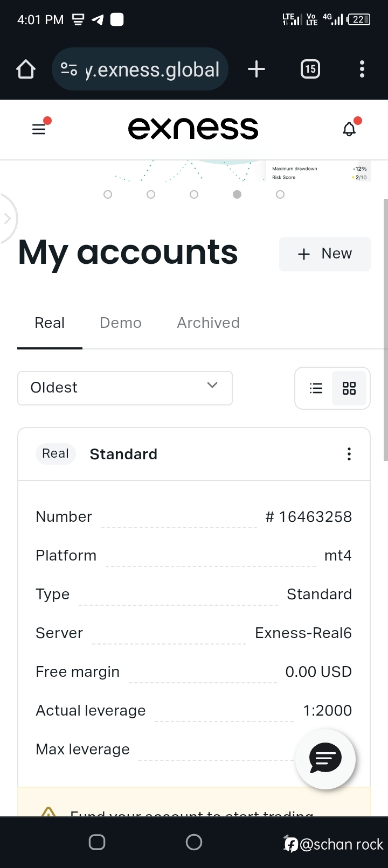Image resolution: width=388 pixels, height=868 pixels.
Task: Click the Maximum drawdown -12% text
Action: (319, 169)
